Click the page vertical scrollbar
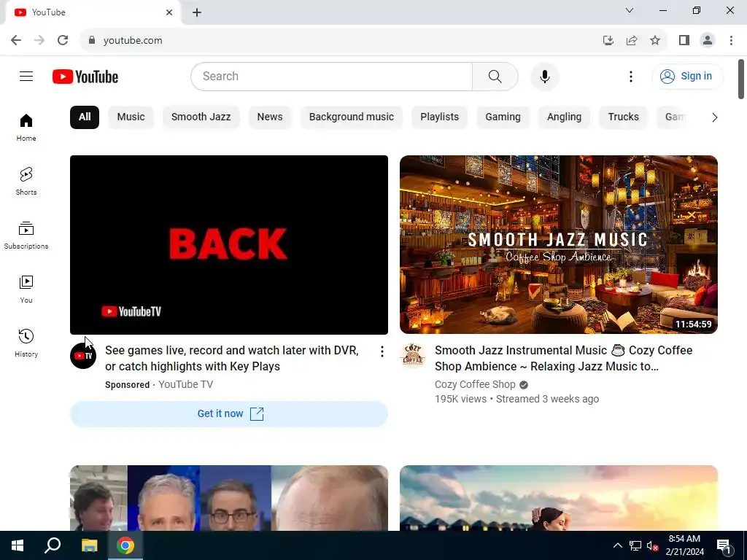 click(x=741, y=79)
